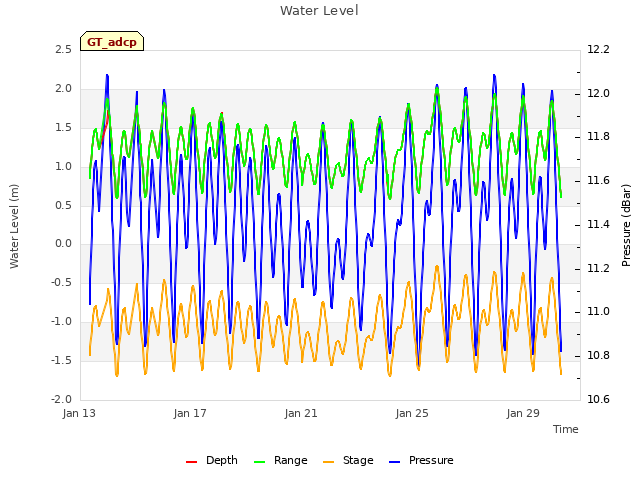The width and height of the screenshot is (640, 480).
Task: Click the Jan 21 date tick label
Action: click(301, 413)
